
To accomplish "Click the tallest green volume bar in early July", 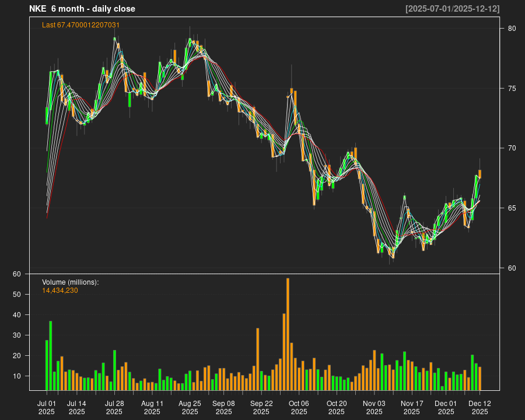I will coord(51,355).
